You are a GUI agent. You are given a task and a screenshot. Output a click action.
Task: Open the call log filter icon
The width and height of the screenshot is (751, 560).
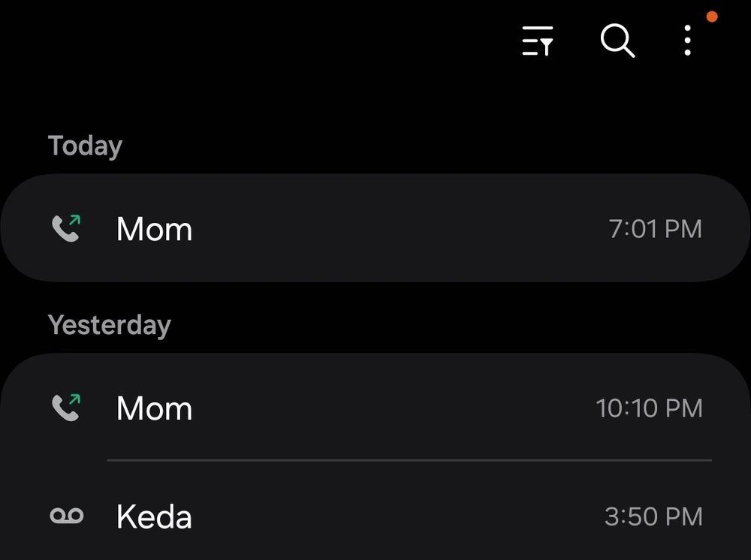pos(538,41)
